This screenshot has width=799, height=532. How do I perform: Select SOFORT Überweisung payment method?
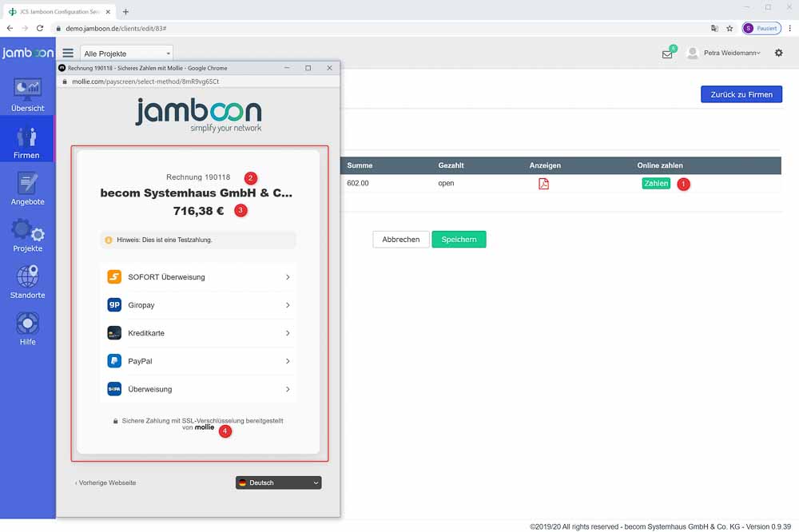pyautogui.click(x=198, y=276)
